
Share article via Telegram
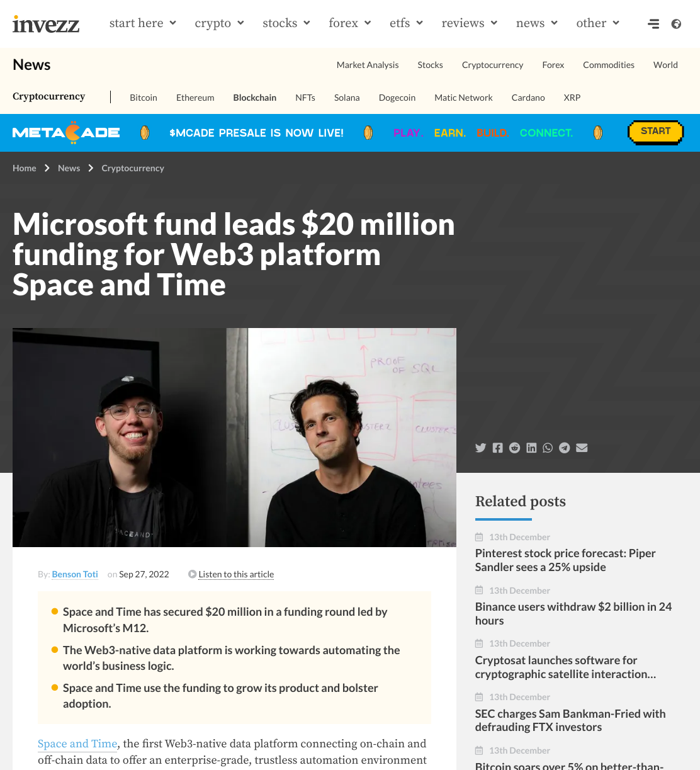[565, 448]
